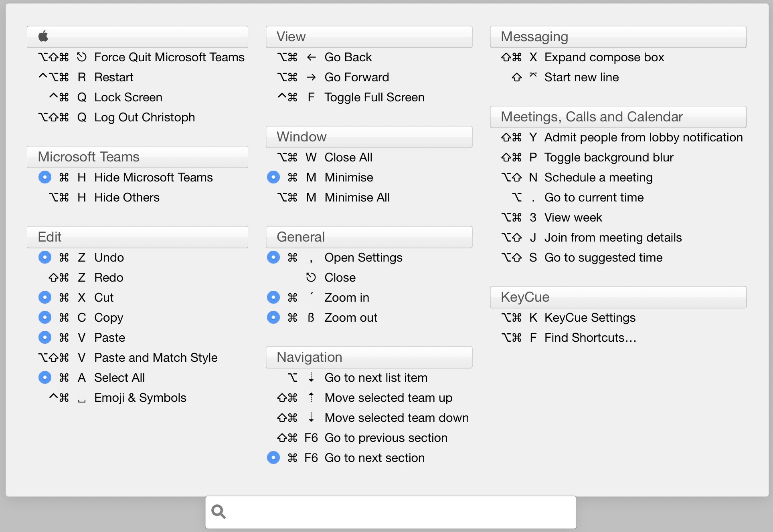773x532 pixels.
Task: Select the Meetings, Calls and Calendar header
Action: [x=618, y=117]
